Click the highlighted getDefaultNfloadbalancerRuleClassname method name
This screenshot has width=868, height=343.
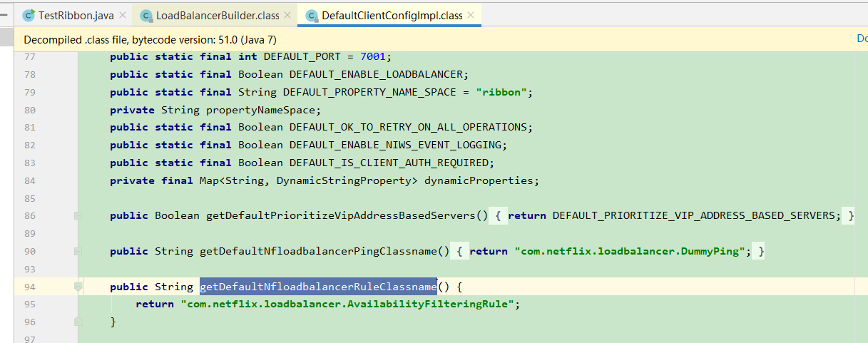coord(318,287)
